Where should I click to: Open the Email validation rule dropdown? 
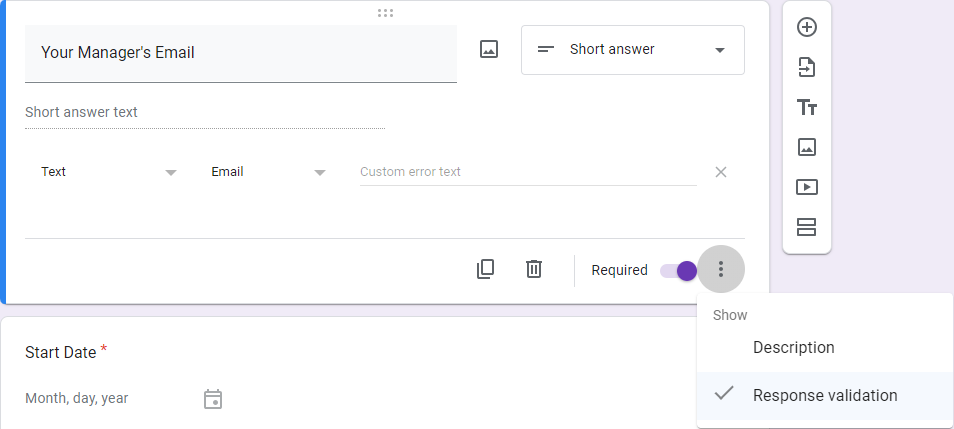pyautogui.click(x=268, y=172)
